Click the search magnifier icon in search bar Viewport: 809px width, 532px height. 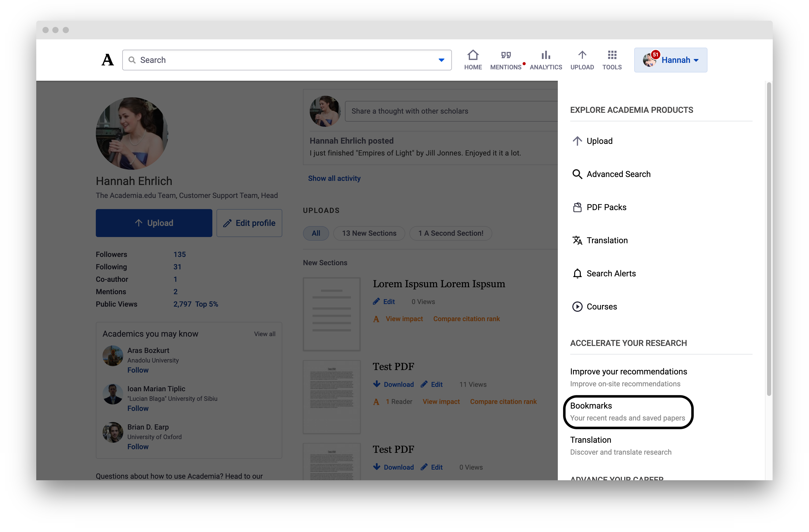coord(132,60)
